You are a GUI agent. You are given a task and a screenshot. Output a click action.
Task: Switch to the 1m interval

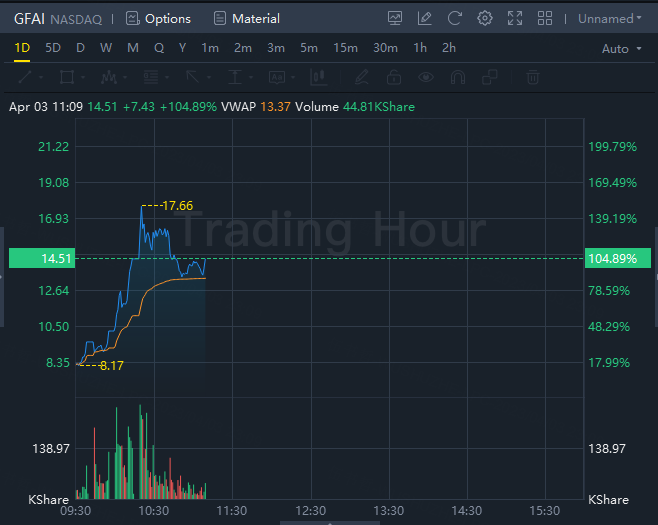click(210, 48)
